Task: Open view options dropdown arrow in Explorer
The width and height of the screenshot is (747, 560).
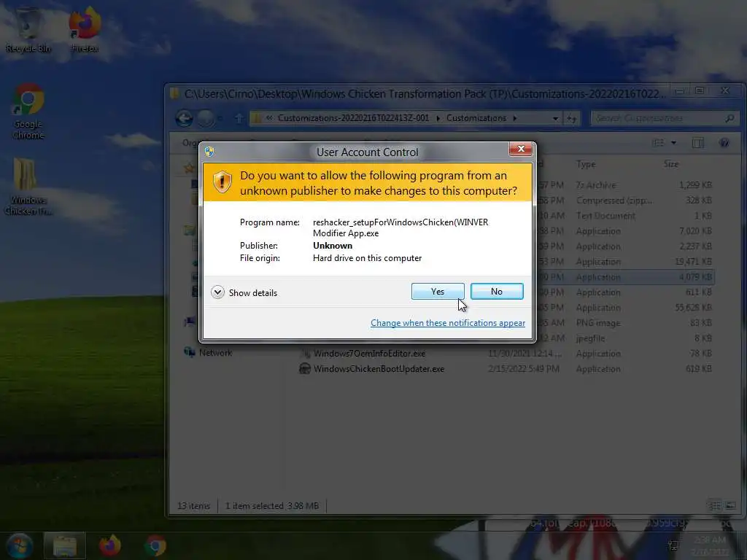Action: click(673, 142)
